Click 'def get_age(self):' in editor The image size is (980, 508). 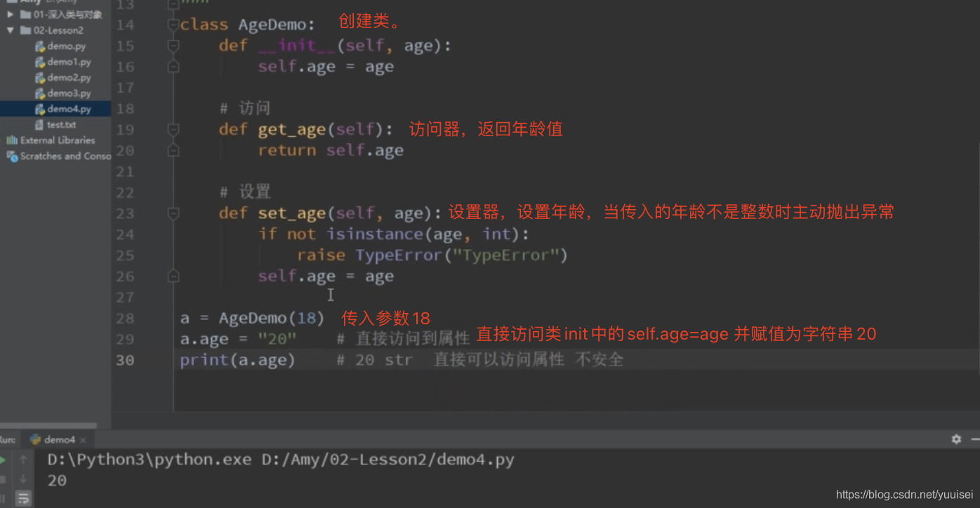point(307,129)
